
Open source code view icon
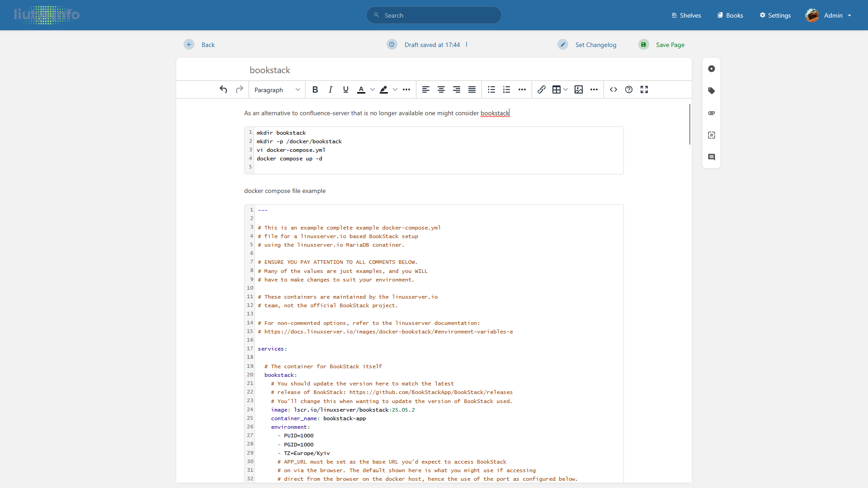pos(613,89)
